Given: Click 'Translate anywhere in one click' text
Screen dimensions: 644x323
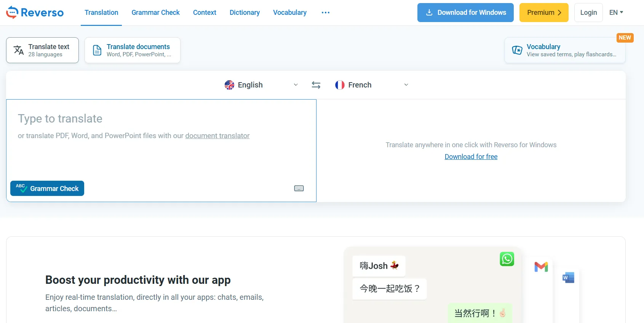Looking at the screenshot, I should (x=471, y=145).
